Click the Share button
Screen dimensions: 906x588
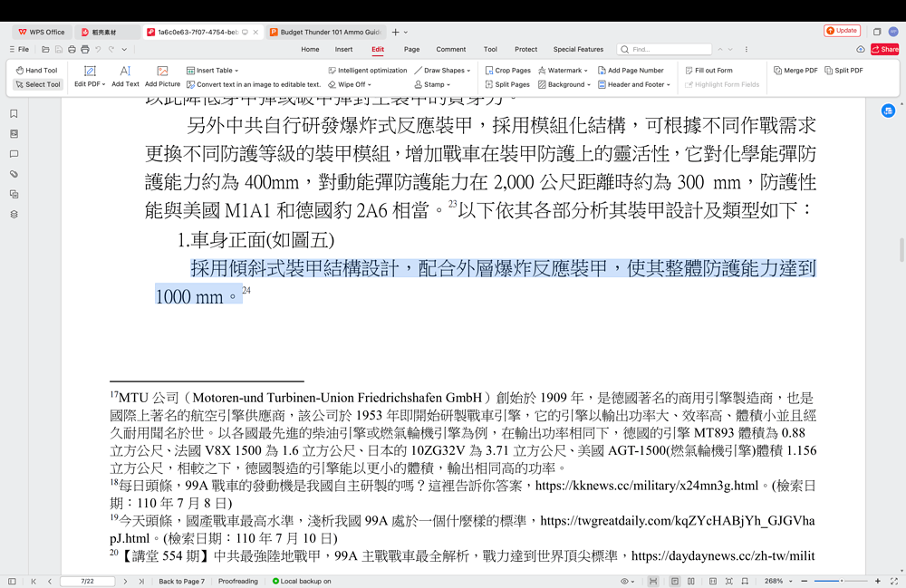884,50
